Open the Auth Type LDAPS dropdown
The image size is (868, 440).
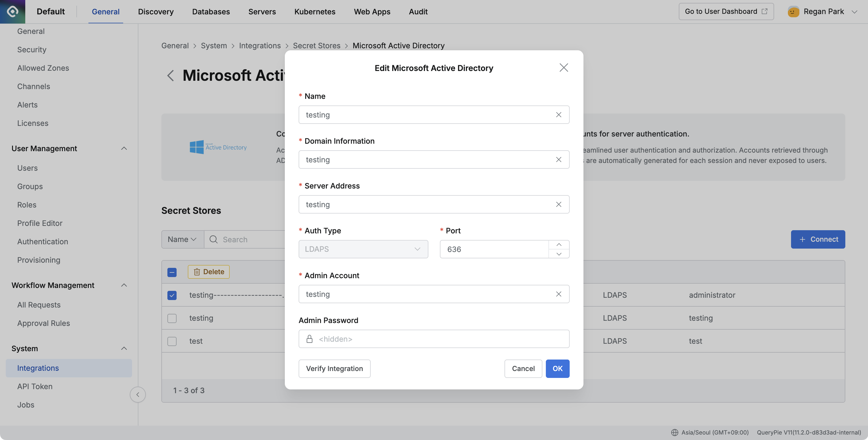coord(363,249)
